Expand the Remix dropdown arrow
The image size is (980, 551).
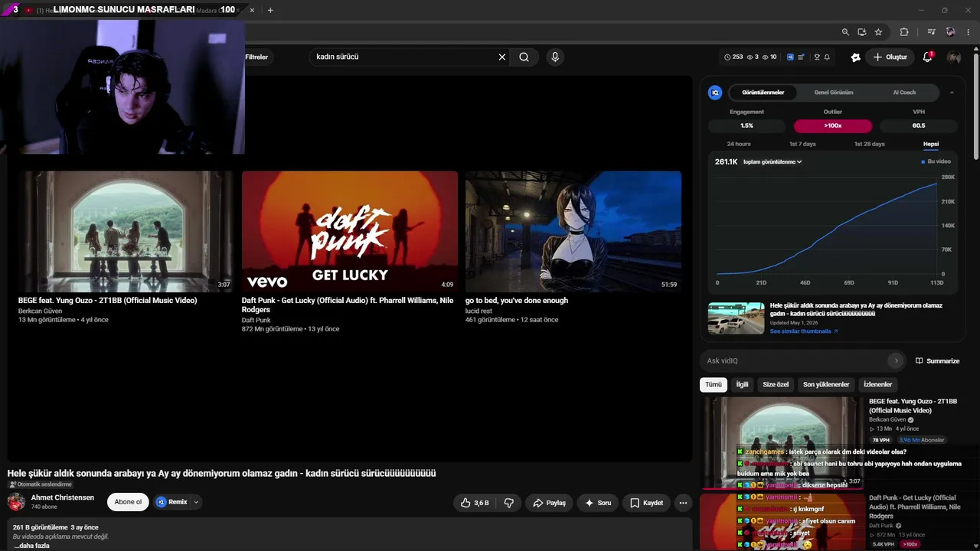coord(196,502)
